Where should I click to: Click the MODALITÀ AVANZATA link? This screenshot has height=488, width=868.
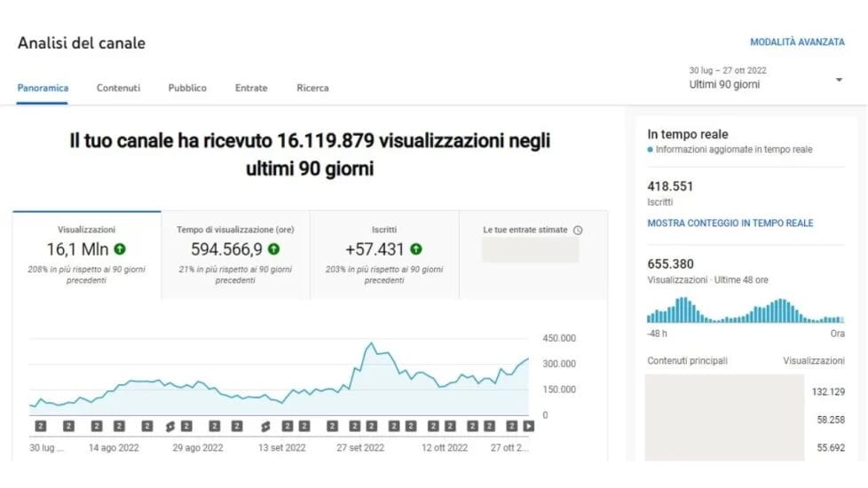coord(797,42)
